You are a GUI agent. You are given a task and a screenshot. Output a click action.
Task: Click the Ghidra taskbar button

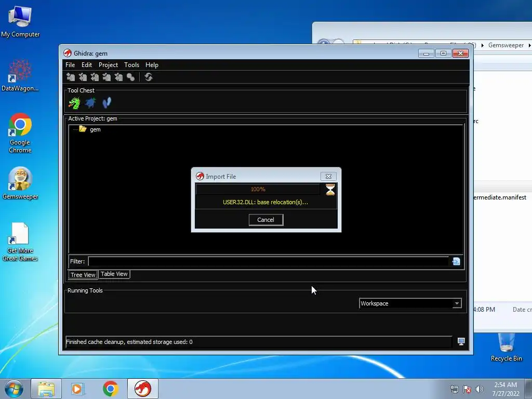pos(143,389)
